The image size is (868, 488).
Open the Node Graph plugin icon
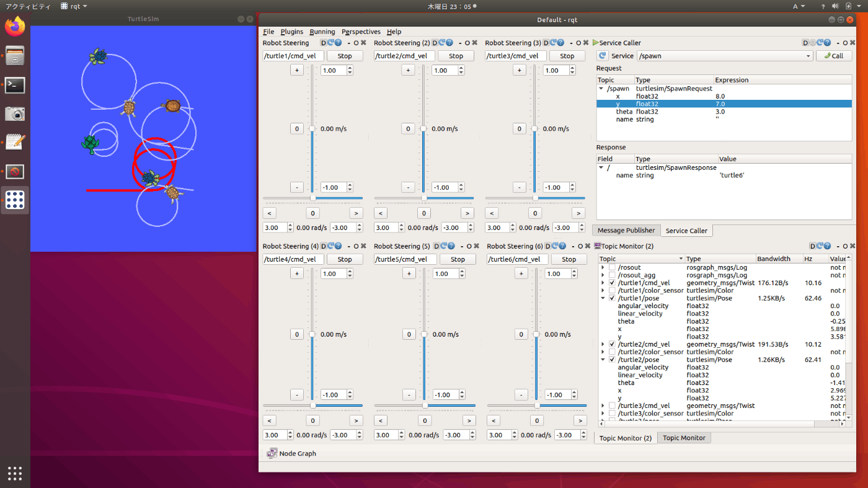tap(272, 453)
